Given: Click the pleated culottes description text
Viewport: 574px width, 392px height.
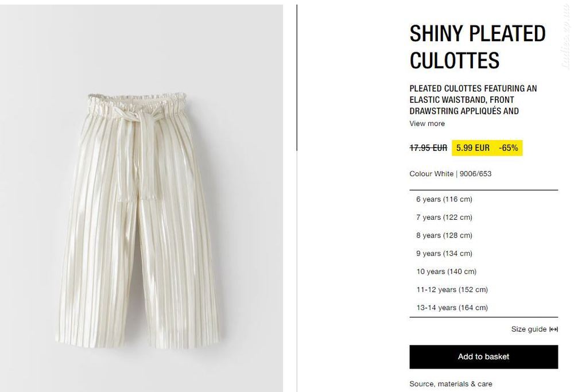Looking at the screenshot, I should [x=474, y=99].
